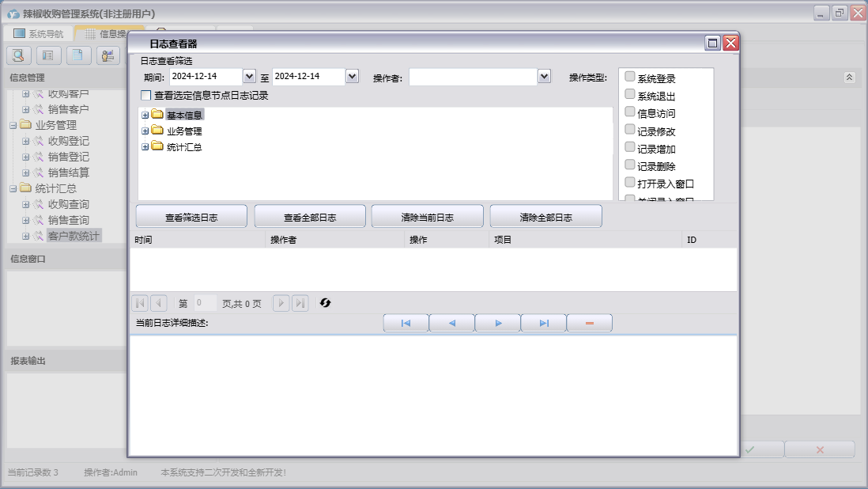
Task: Click the user card toolbar icon
Action: (108, 55)
